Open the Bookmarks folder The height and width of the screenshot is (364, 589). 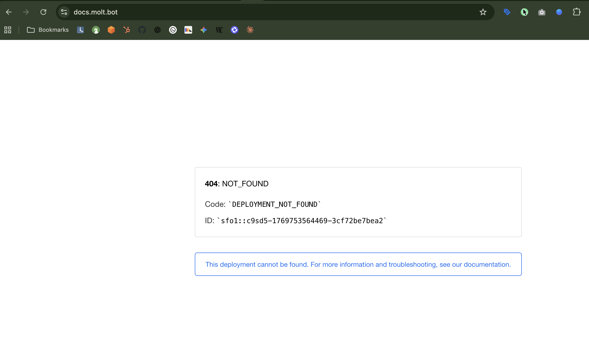(48, 30)
